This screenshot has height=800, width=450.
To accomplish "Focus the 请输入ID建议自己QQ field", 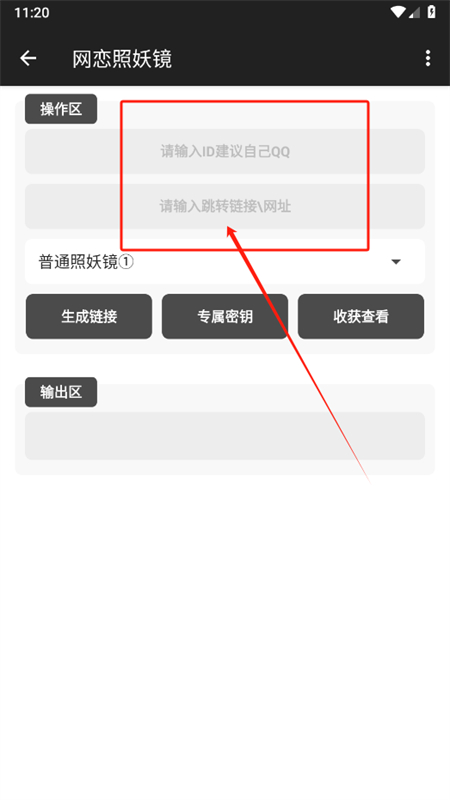I will 225,152.
